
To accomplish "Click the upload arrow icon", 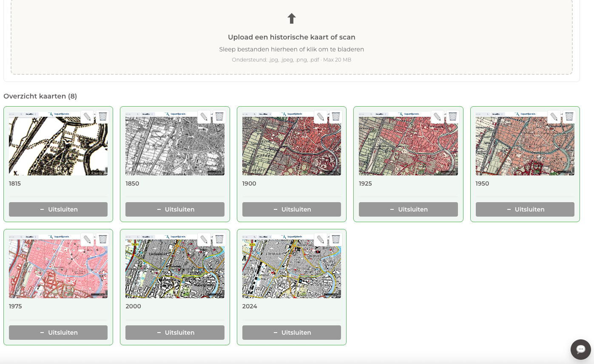I will [x=291, y=19].
